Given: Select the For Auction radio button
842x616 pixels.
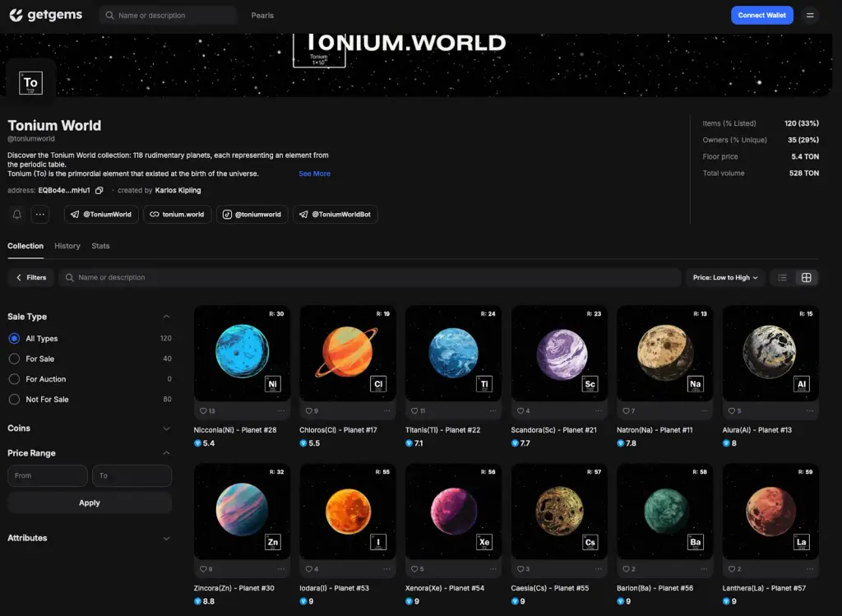Looking at the screenshot, I should tap(15, 379).
